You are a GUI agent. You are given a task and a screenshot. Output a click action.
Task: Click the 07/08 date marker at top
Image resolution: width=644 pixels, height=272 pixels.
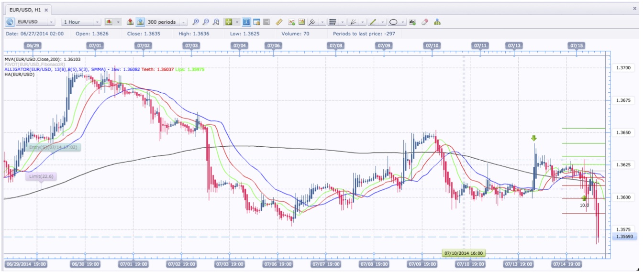tap(335, 45)
